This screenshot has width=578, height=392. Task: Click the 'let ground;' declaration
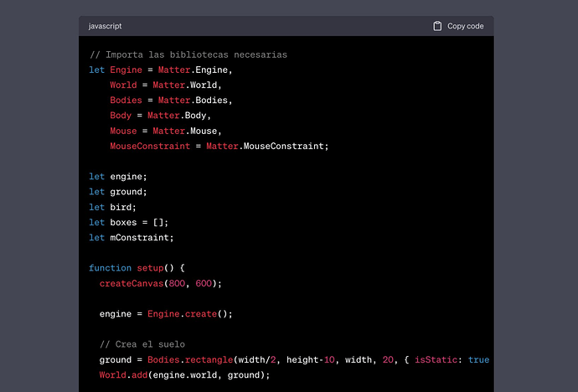point(118,192)
